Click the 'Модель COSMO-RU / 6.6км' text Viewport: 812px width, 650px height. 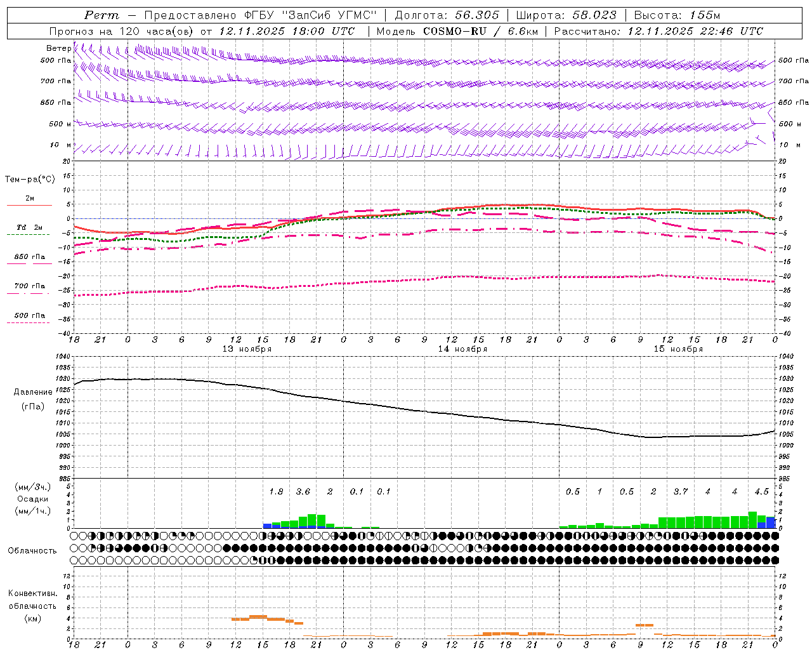[457, 31]
